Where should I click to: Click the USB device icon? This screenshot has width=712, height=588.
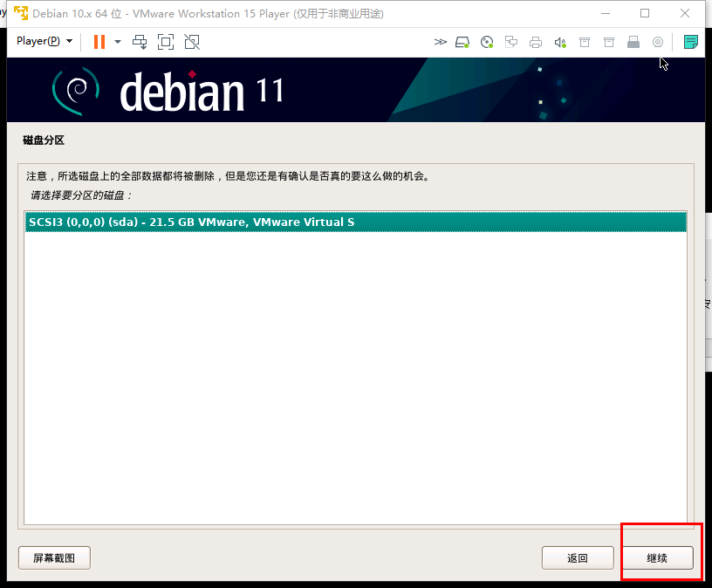(633, 42)
